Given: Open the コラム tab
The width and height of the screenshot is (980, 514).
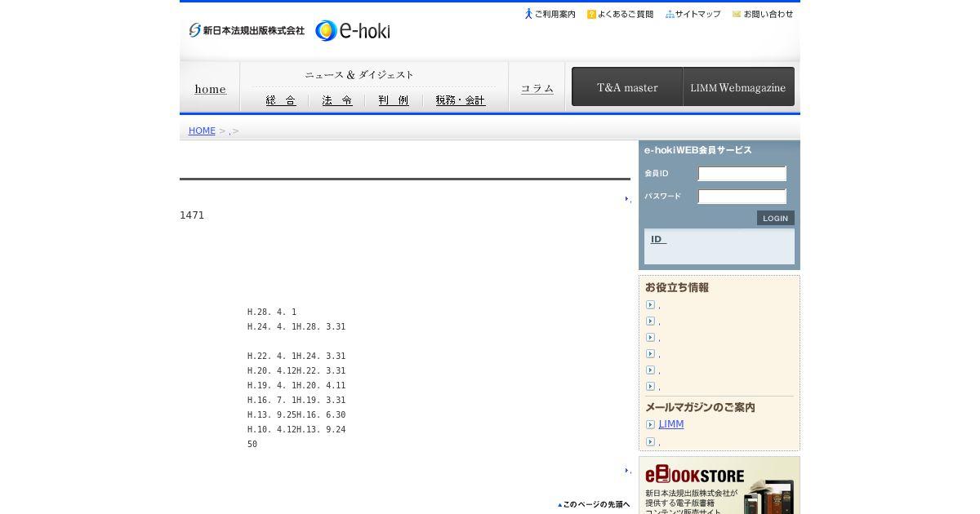Looking at the screenshot, I should 537,88.
